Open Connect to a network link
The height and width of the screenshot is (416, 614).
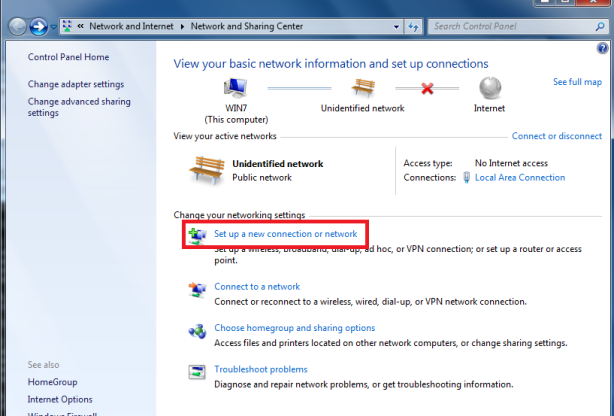[x=257, y=287]
